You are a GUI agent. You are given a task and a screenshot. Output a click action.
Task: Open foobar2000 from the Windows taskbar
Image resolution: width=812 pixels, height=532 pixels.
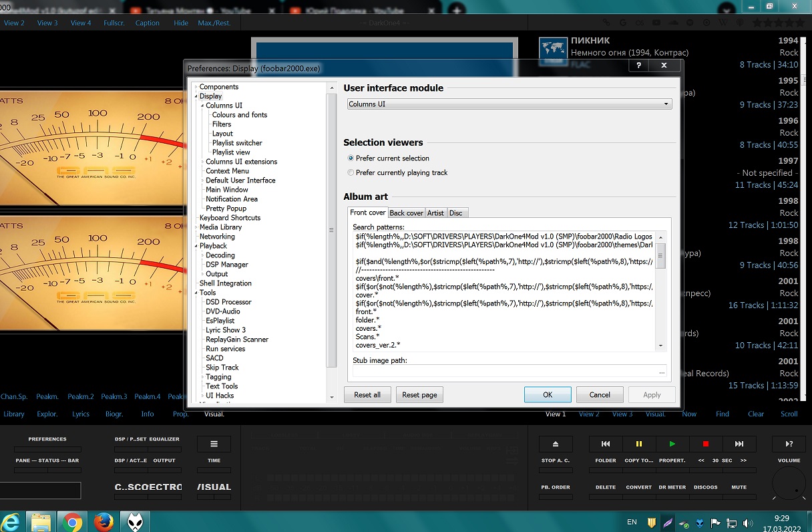[x=136, y=521]
